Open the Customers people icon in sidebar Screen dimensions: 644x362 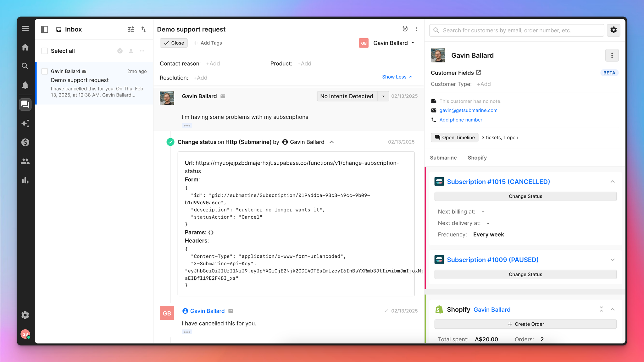tap(25, 161)
